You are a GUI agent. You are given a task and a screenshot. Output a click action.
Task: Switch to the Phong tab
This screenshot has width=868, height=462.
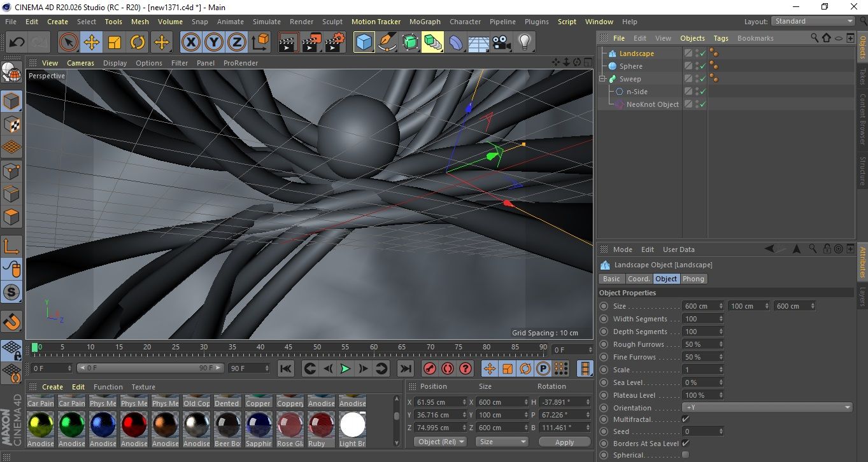pyautogui.click(x=694, y=279)
